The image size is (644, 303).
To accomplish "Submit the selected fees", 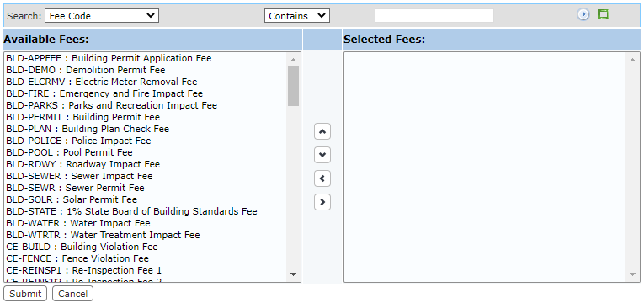I will pyautogui.click(x=25, y=294).
